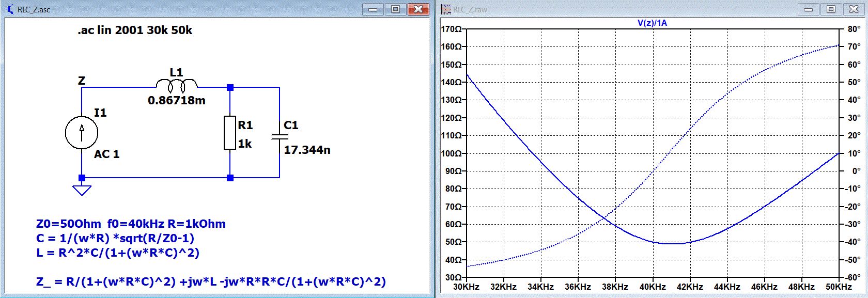Screen dimensions: 868x298
Task: Minimize the RLC_Z.asc schematic window
Action: coord(373,9)
